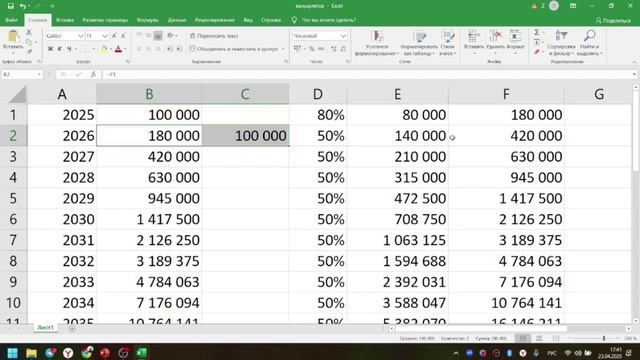640x360 pixels.
Task: Click the Orientation text angle icon
Action: tap(171, 36)
